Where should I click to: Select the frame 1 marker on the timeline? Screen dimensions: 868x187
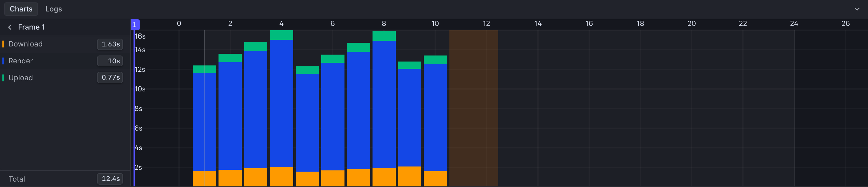click(x=135, y=25)
